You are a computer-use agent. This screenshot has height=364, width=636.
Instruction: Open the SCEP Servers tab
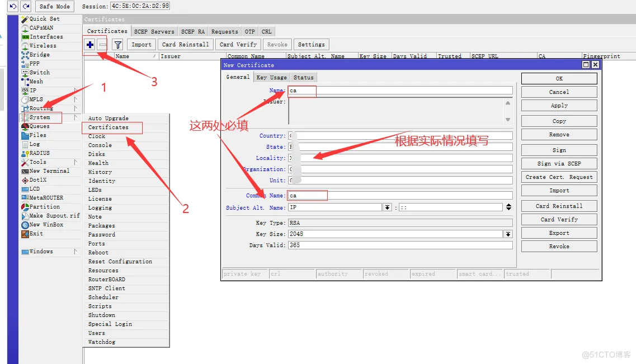[154, 32]
